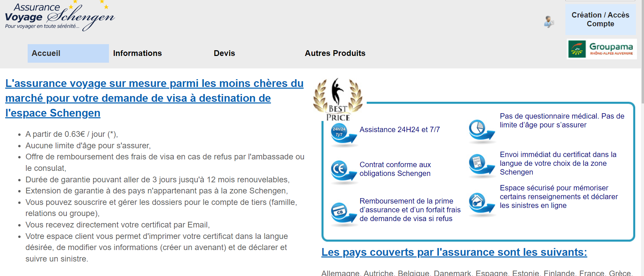Click the certificate document icon

click(x=482, y=166)
